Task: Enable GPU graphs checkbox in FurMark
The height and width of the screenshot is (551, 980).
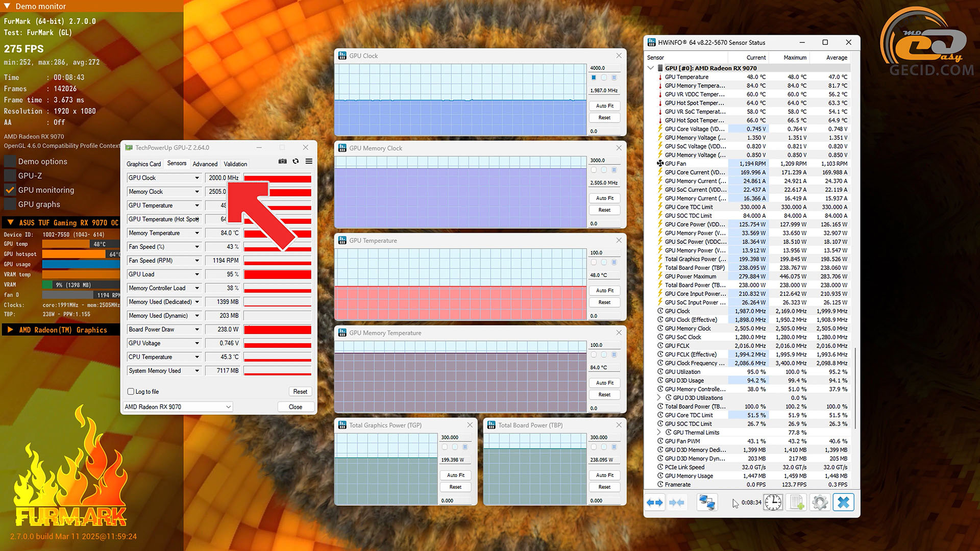Action: click(x=10, y=204)
